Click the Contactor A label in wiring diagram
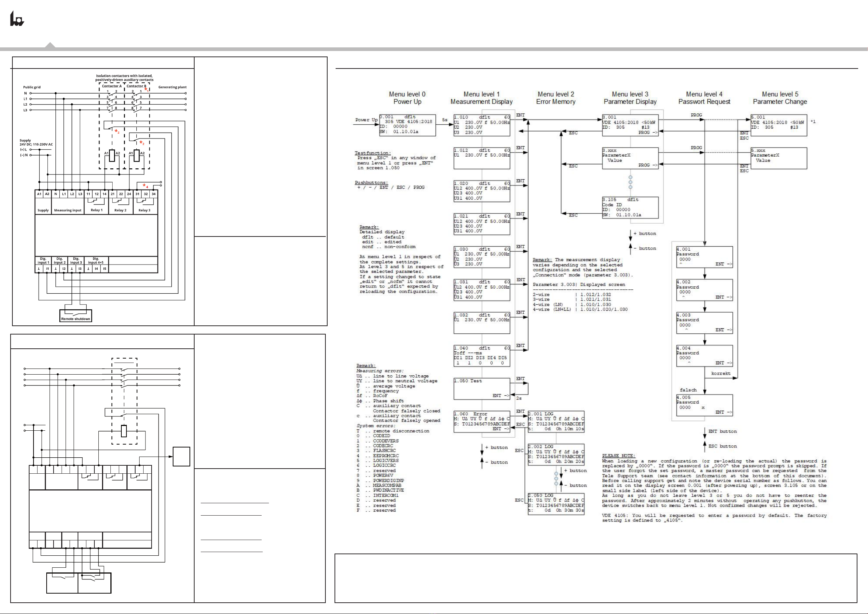Image resolution: width=868 pixels, height=614 pixels. coord(112,86)
